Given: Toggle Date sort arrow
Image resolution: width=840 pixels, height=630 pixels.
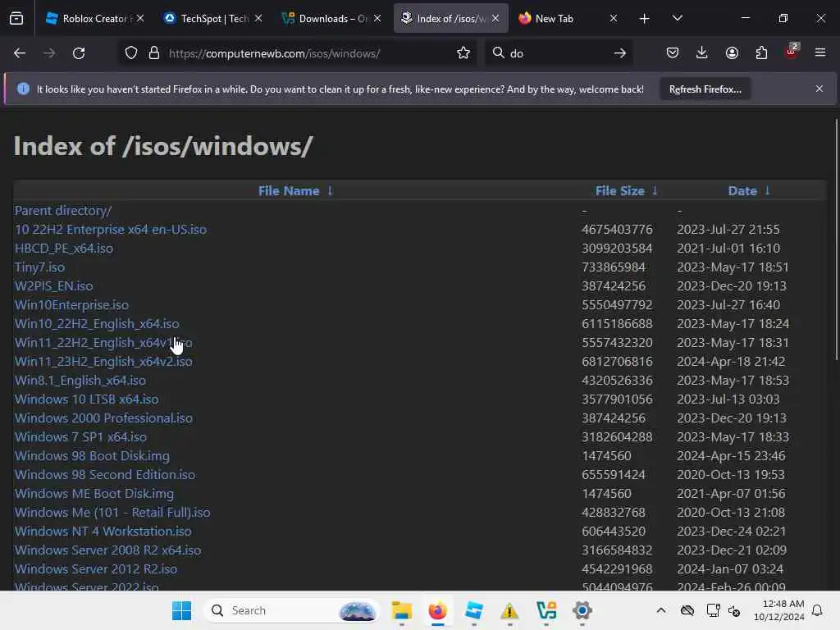Looking at the screenshot, I should [767, 190].
